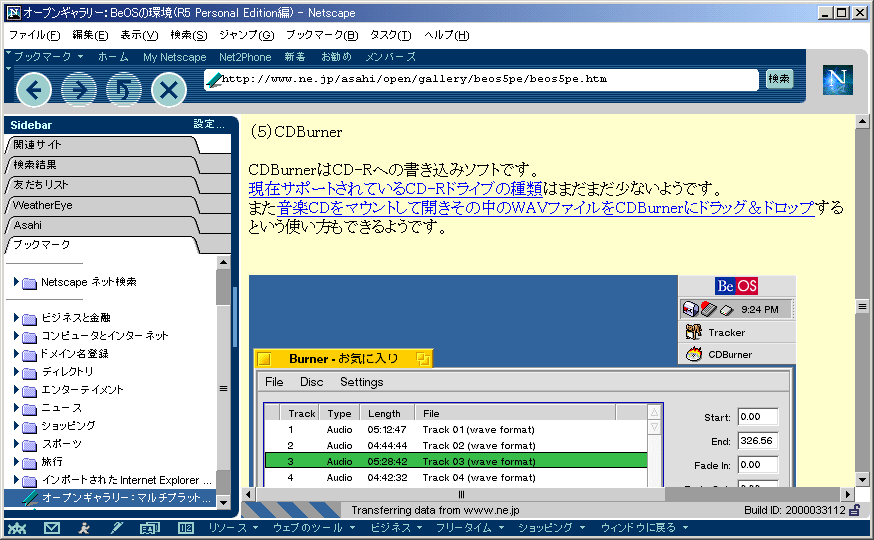Expand the 旅行 folder arrow
Viewport: 874px width, 540px height.
(16, 461)
